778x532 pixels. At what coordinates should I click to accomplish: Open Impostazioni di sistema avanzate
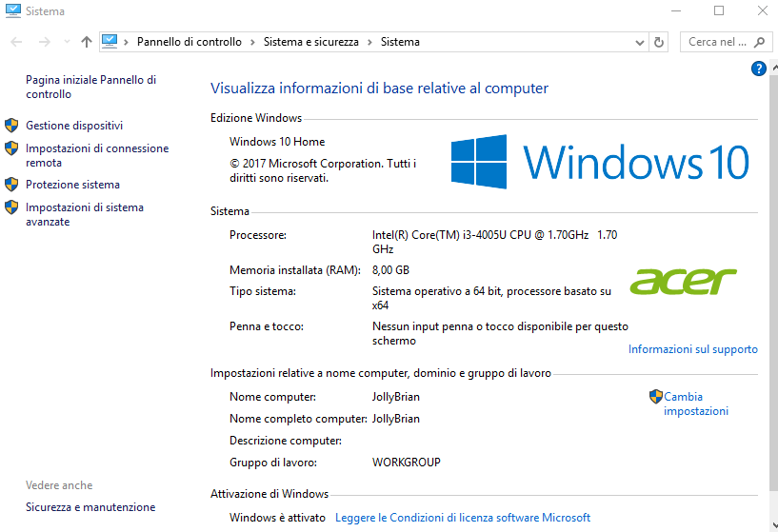pyautogui.click(x=85, y=214)
